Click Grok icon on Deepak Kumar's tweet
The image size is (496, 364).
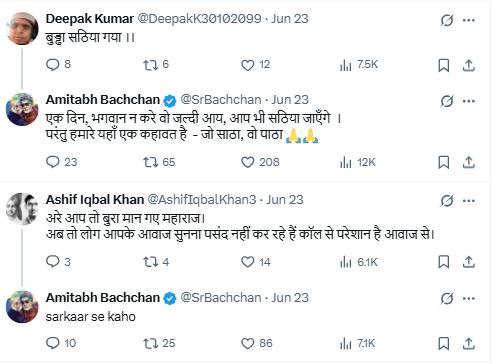coord(446,20)
